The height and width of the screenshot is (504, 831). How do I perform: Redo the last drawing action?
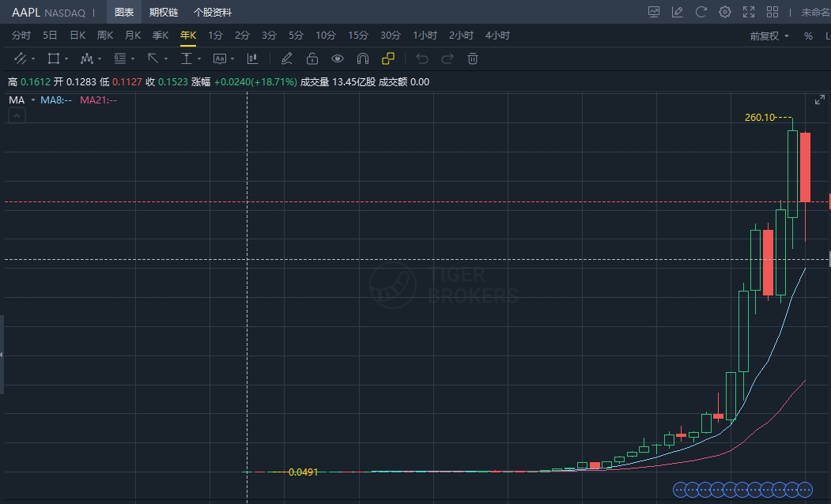pos(448,58)
